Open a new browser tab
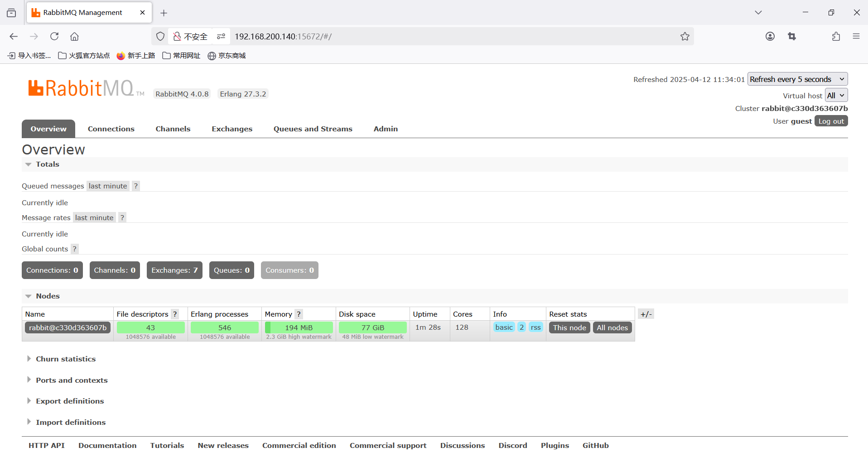The width and height of the screenshot is (868, 462). pos(164,13)
